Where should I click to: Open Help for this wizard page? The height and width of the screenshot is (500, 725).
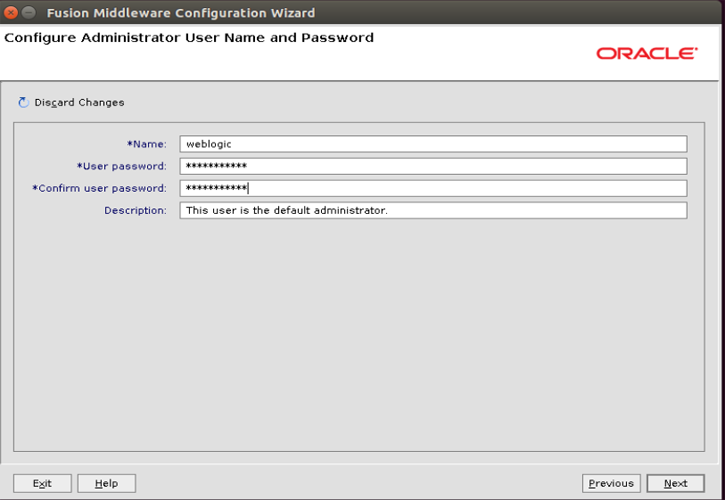[106, 483]
